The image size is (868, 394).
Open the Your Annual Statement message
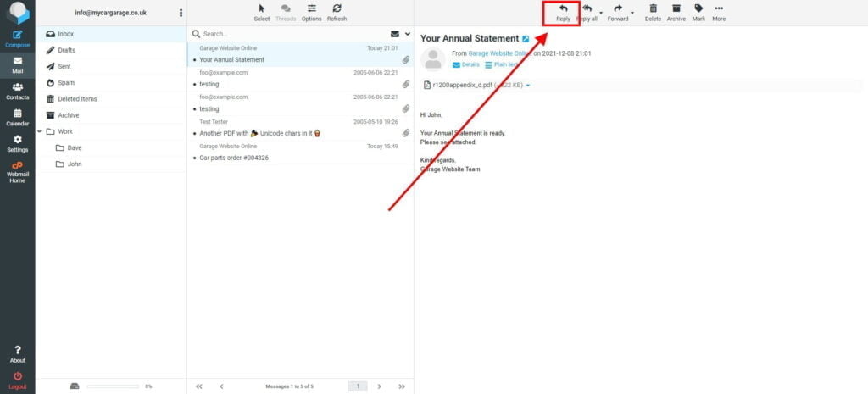[x=301, y=55]
